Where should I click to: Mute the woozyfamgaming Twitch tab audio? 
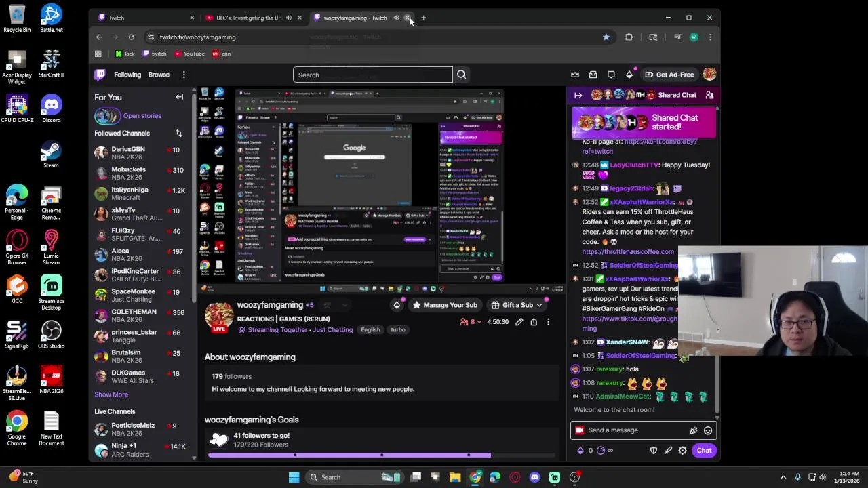pos(396,18)
